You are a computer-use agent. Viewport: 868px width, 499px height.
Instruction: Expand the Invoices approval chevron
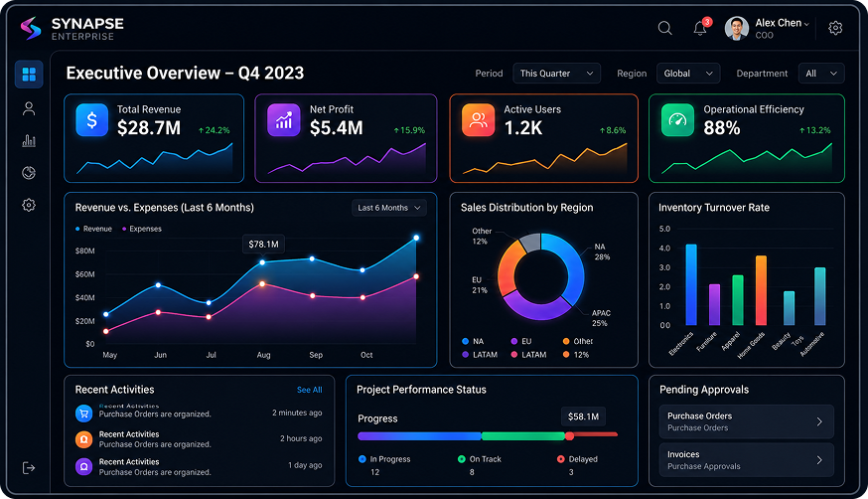click(819, 459)
